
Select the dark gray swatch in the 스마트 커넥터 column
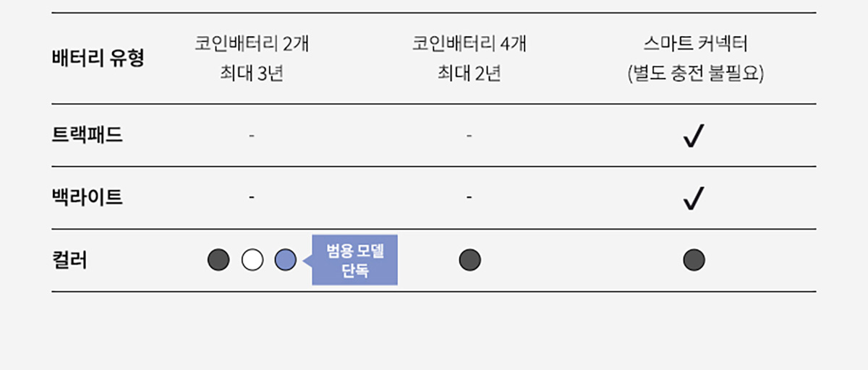pyautogui.click(x=694, y=259)
